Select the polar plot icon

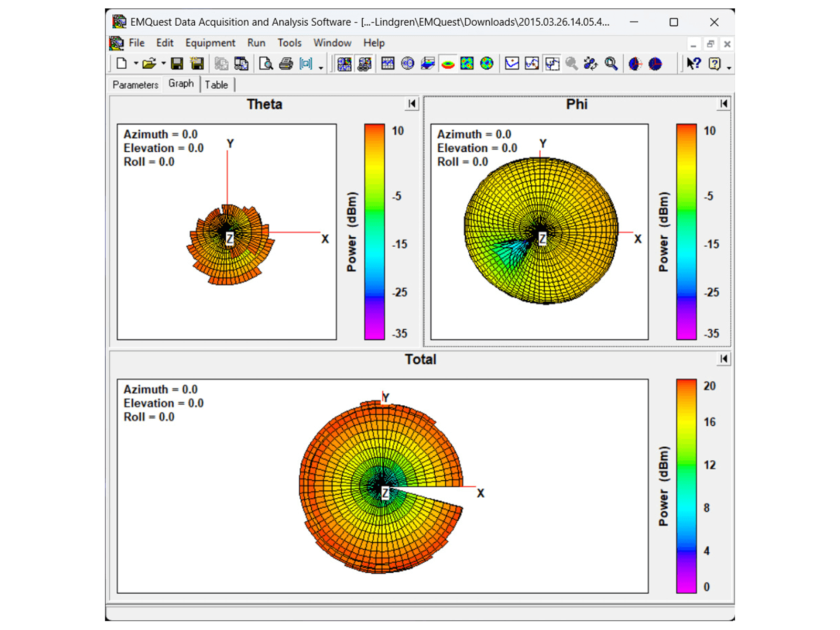pos(407,64)
